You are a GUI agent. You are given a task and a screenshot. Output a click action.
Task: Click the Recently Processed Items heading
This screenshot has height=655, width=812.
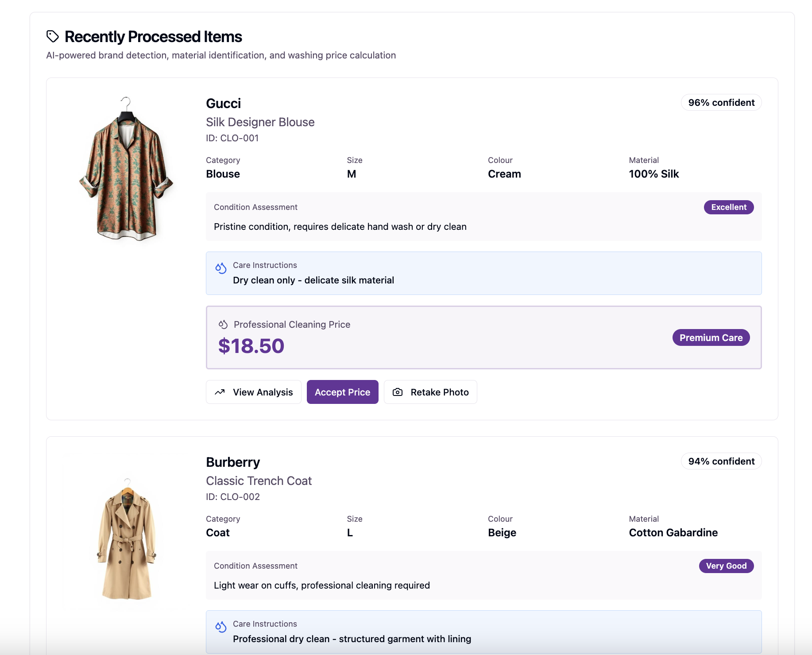[x=153, y=36]
